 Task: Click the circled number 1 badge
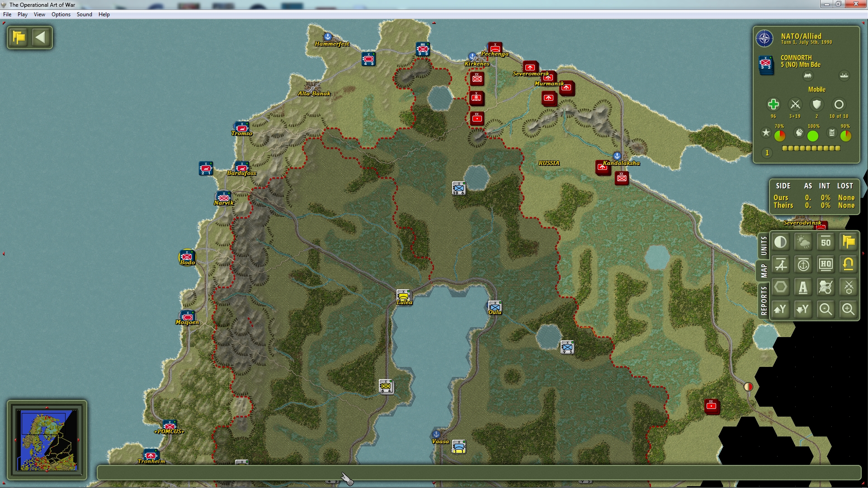[767, 153]
